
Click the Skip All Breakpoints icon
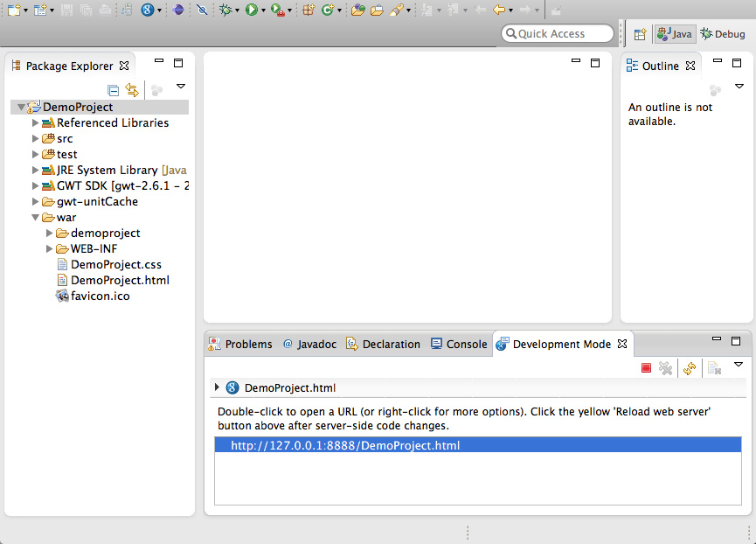point(202,9)
